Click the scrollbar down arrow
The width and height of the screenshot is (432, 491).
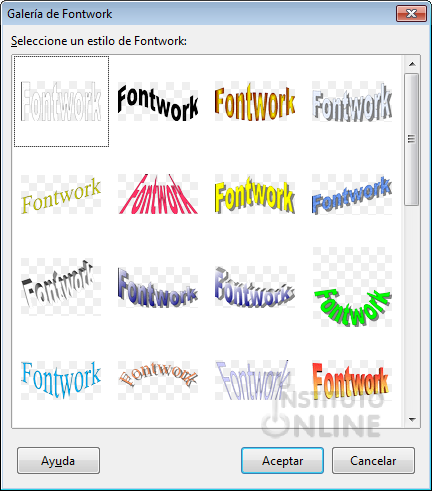click(x=412, y=420)
